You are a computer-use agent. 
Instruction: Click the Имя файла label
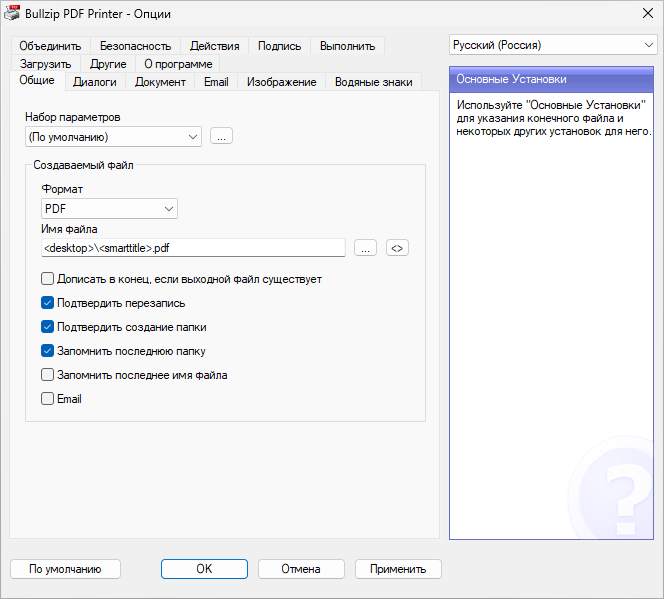69,229
